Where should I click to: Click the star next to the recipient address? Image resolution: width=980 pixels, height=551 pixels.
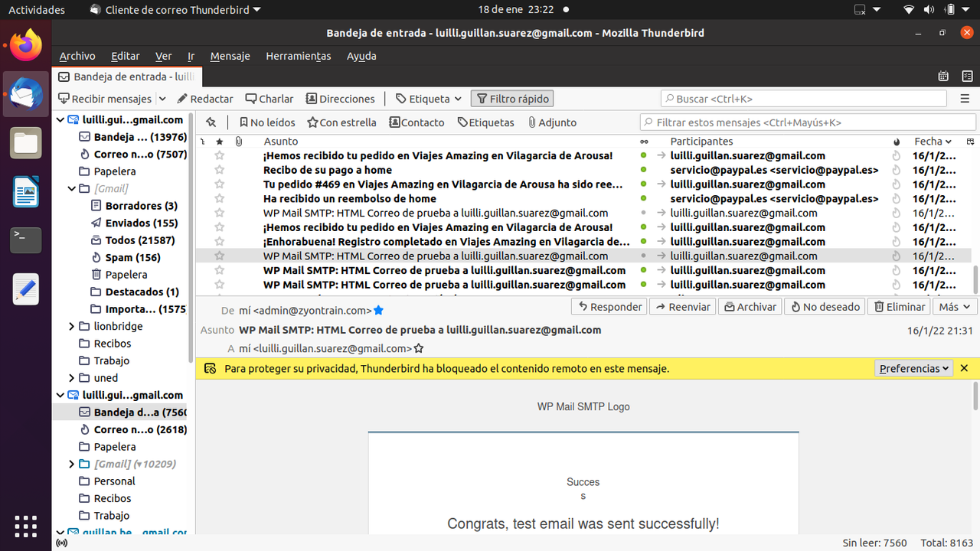tap(419, 348)
